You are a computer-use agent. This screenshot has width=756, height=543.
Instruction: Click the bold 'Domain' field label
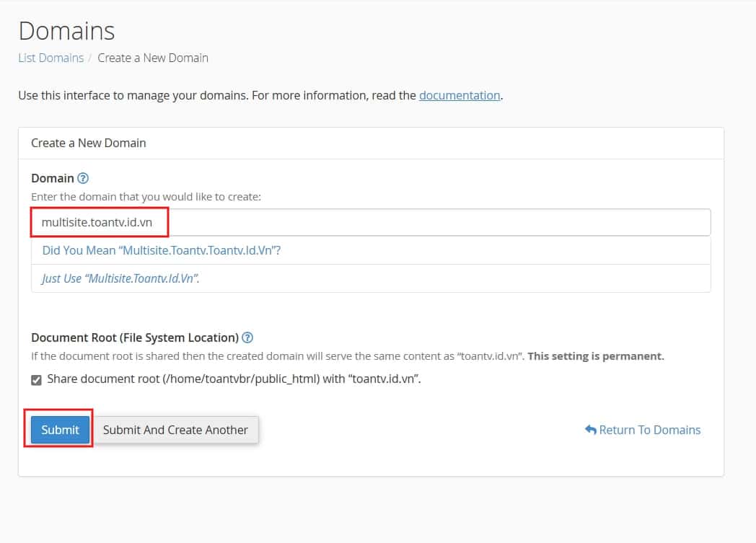tap(52, 178)
